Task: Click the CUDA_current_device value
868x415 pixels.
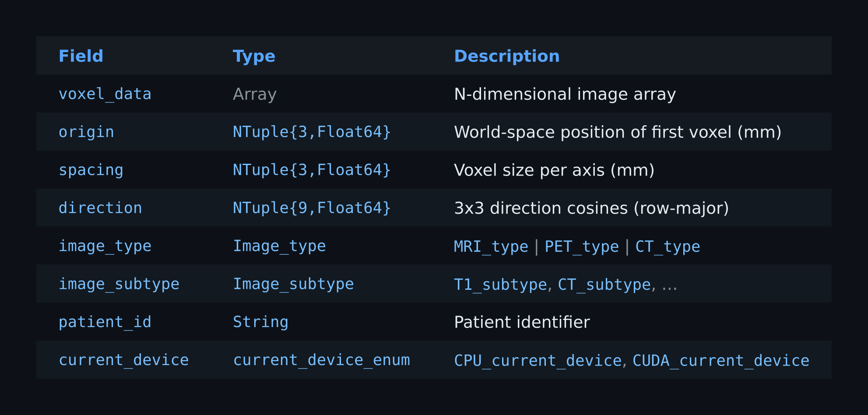Action: [721, 361]
